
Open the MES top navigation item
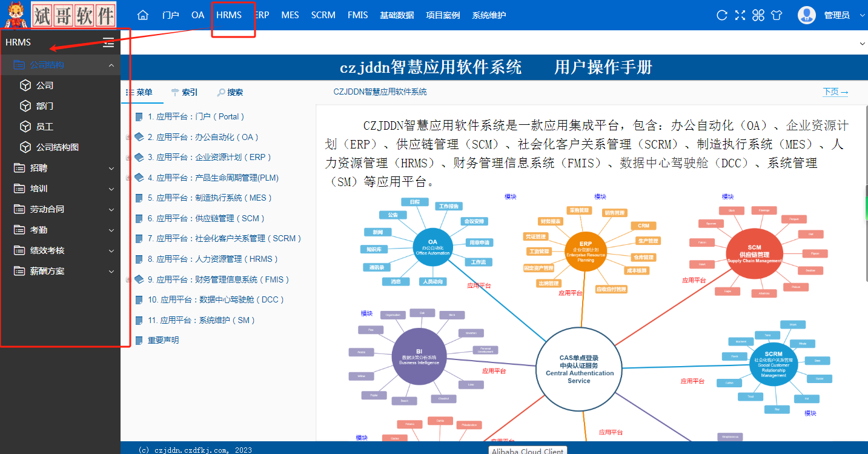tap(290, 15)
